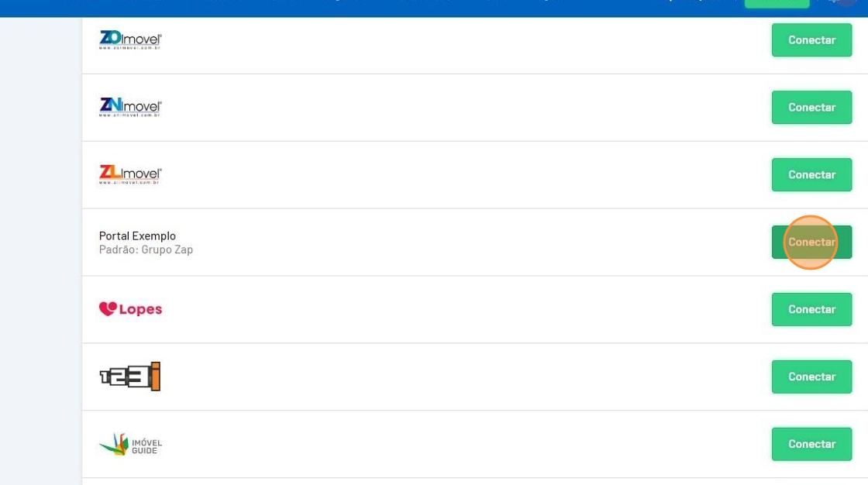Click the ZN Imovel portal logo
The width and height of the screenshot is (868, 485).
(x=130, y=107)
